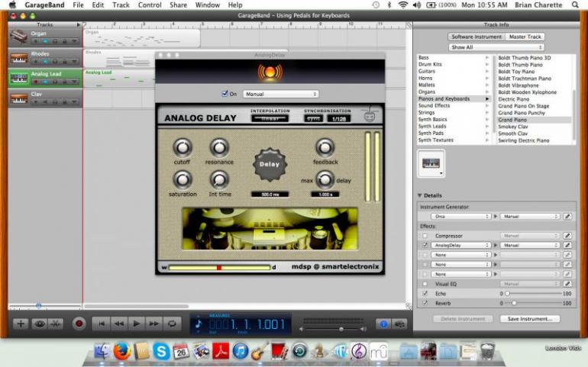The image size is (588, 367).
Task: Click the Rhodes track keyboard icon
Action: tap(19, 57)
